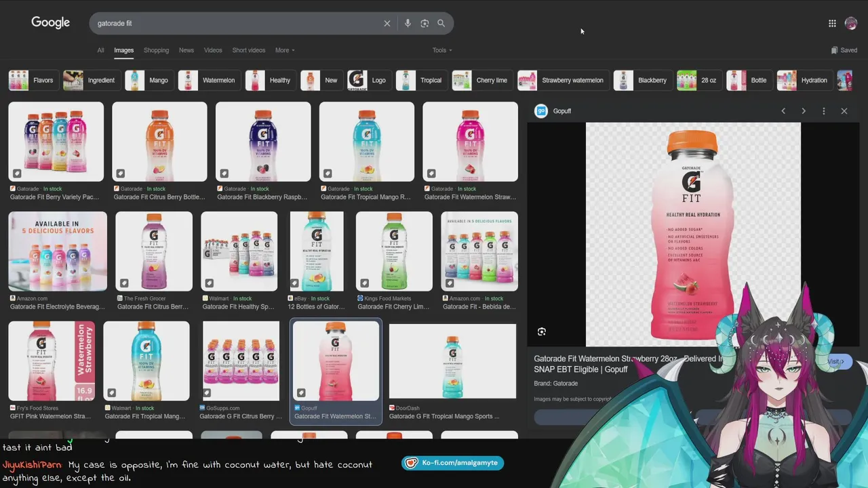Screen dimensions: 868x488
Task: Open the Berry Variety Pack thumbnail
Action: (x=56, y=142)
